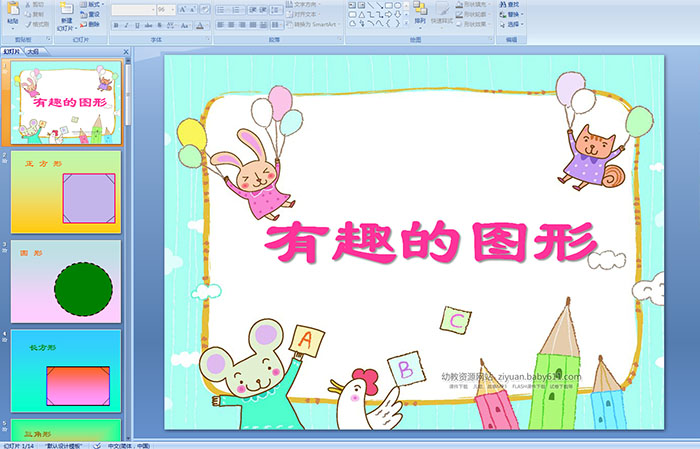Click the Reset (重设) slide button
This screenshot has width=700, height=449.
click(90, 15)
